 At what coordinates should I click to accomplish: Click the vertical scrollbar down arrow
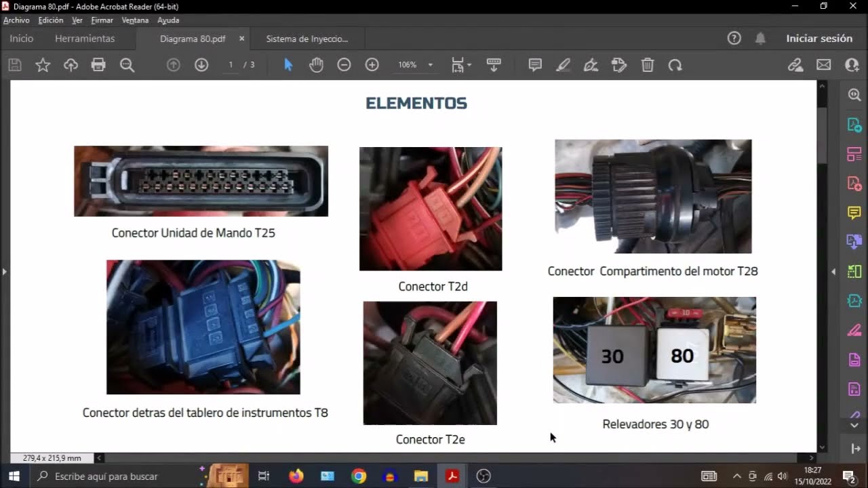click(x=823, y=447)
